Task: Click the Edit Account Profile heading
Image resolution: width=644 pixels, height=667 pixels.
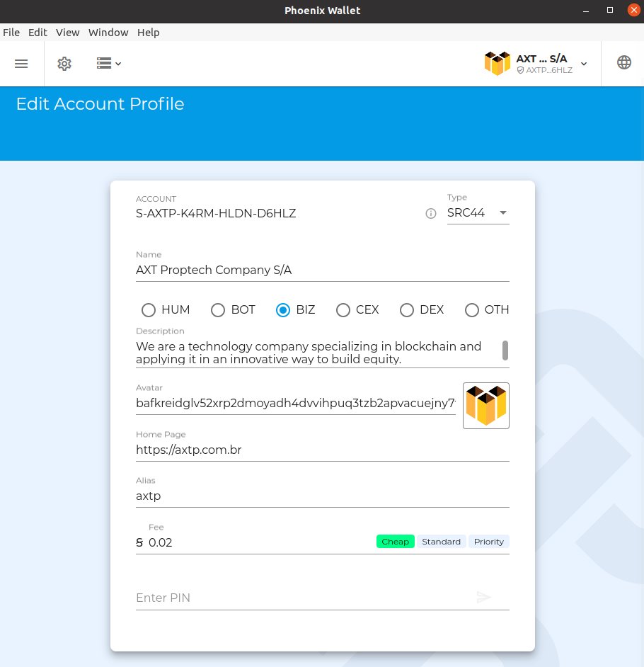Action: (100, 104)
